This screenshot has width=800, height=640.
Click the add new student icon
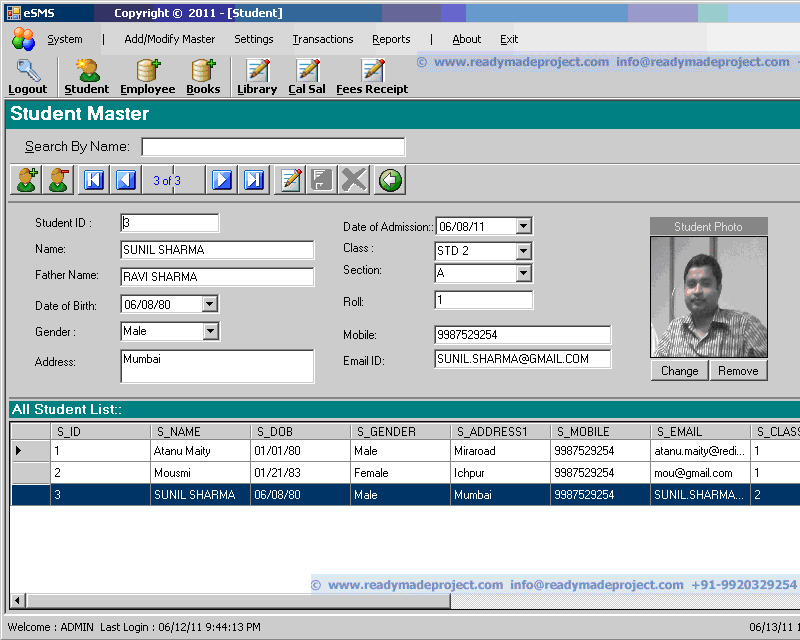[26, 180]
